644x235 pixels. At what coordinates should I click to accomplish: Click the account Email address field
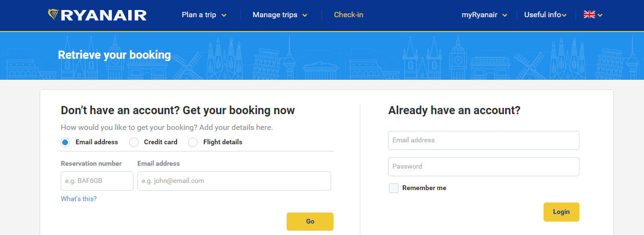[483, 140]
